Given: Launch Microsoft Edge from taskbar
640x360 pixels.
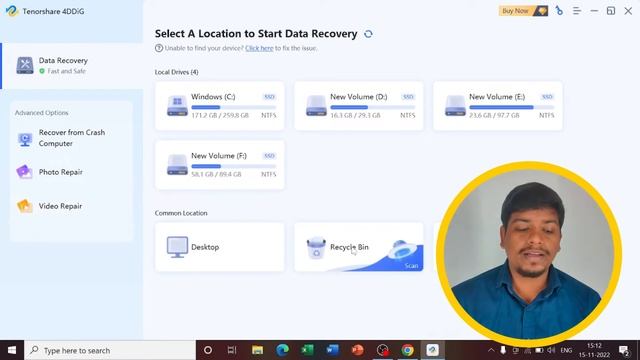Looking at the screenshot, I should tap(282, 350).
